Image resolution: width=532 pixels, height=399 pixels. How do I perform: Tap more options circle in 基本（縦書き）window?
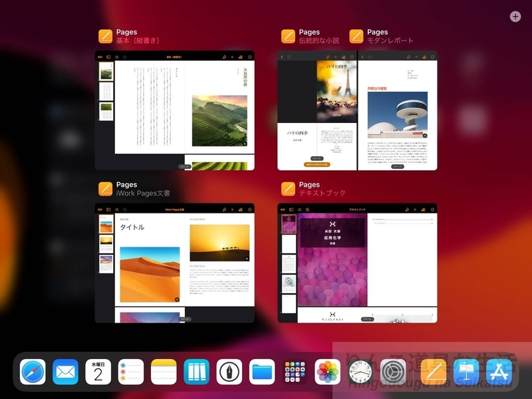point(250,57)
